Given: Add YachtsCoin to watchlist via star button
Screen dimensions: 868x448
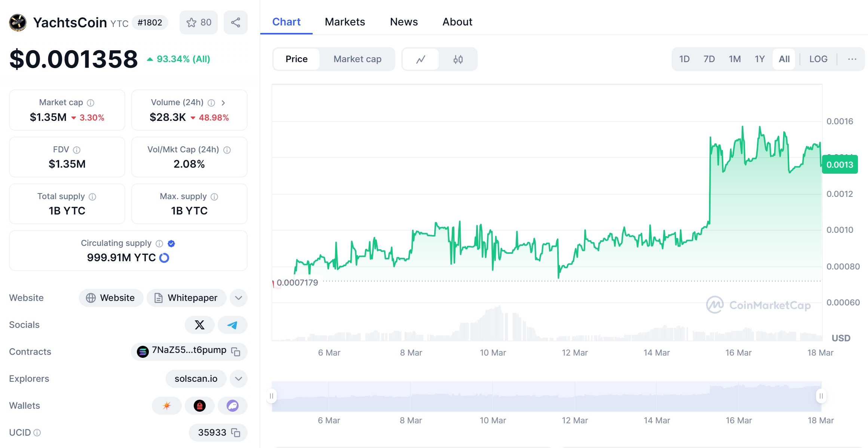Looking at the screenshot, I should (199, 22).
